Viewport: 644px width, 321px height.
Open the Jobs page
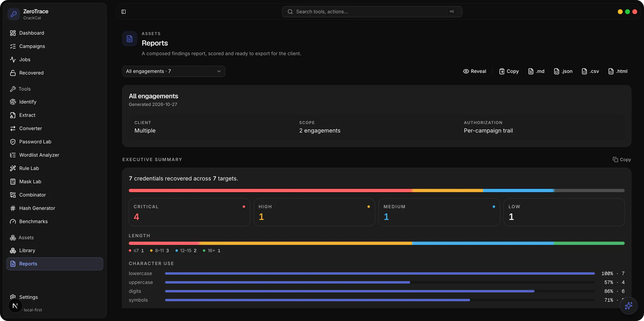coord(55,60)
